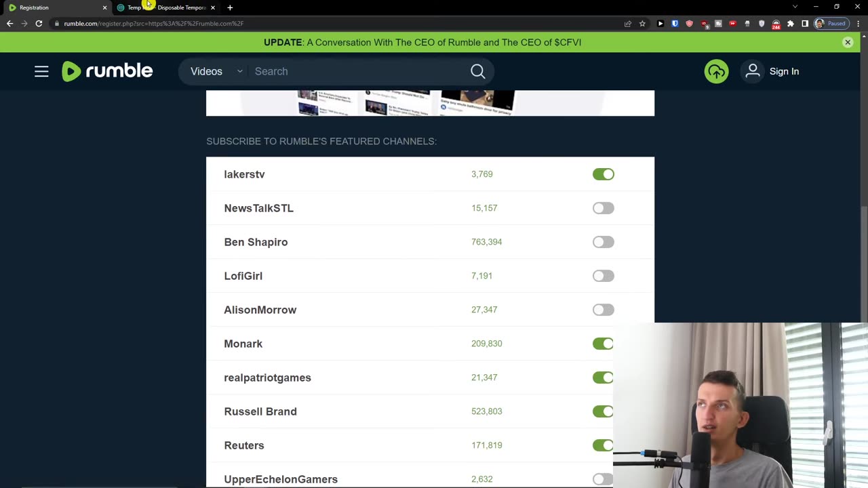Image resolution: width=868 pixels, height=488 pixels.
Task: Click the UpperEchelonGamers channel name
Action: pos(281,479)
